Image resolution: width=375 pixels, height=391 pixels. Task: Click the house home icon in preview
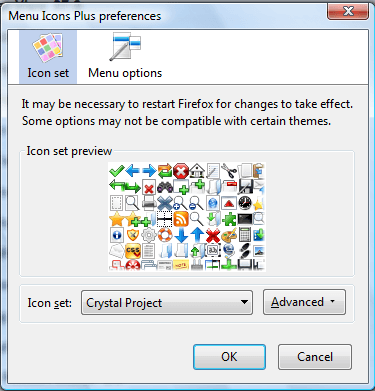(x=197, y=171)
